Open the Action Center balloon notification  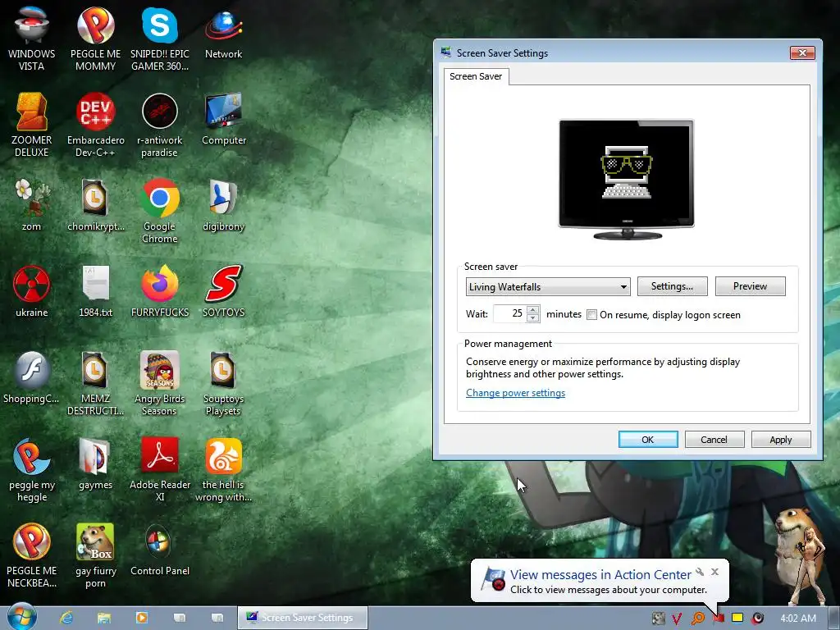600,581
